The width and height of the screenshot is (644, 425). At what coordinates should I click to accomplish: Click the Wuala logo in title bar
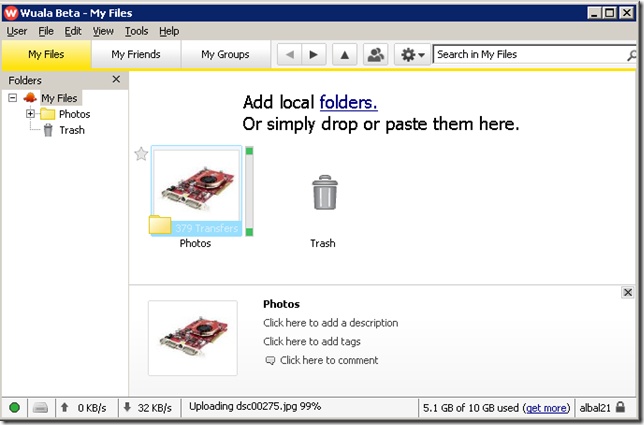11,13
